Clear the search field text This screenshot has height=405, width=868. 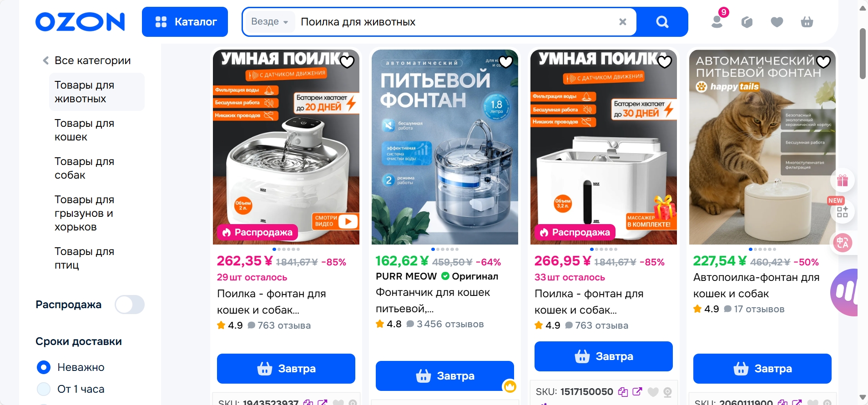click(x=623, y=22)
